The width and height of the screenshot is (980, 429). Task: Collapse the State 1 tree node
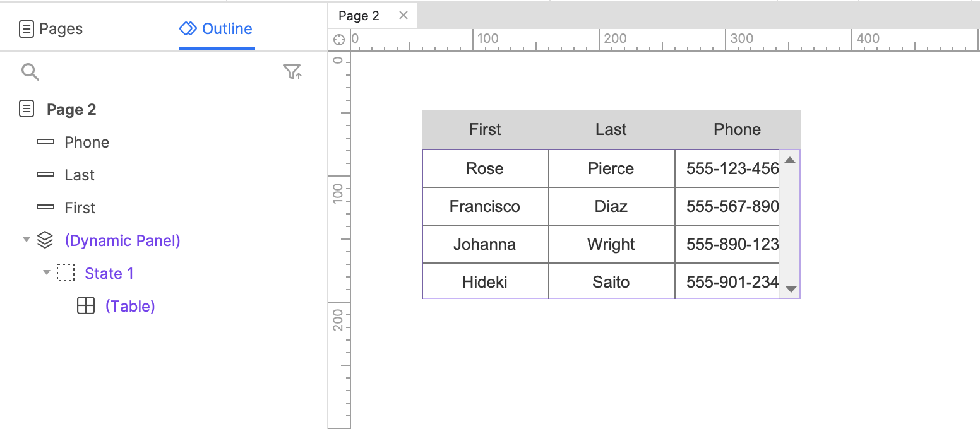point(46,273)
